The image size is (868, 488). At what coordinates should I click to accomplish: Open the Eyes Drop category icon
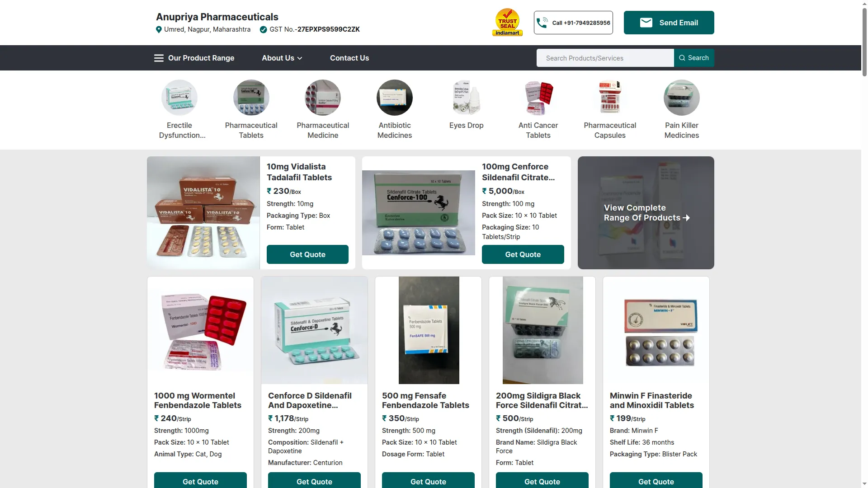pos(467,98)
